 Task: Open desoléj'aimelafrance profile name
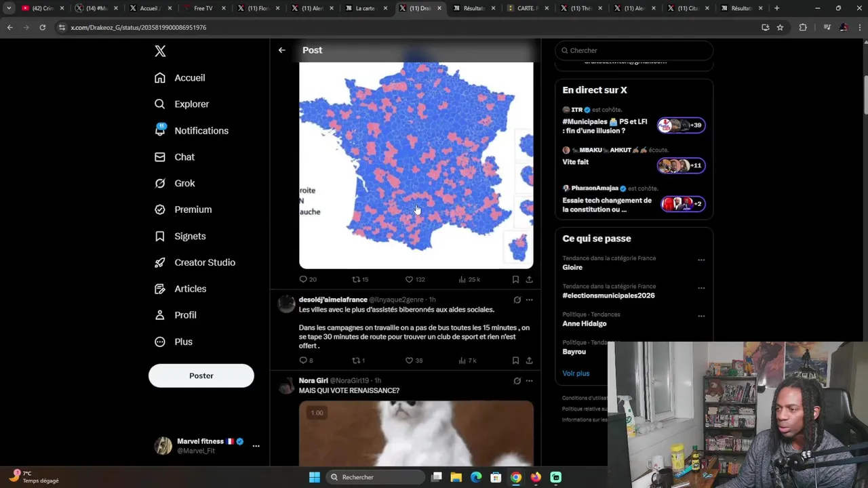(x=333, y=300)
